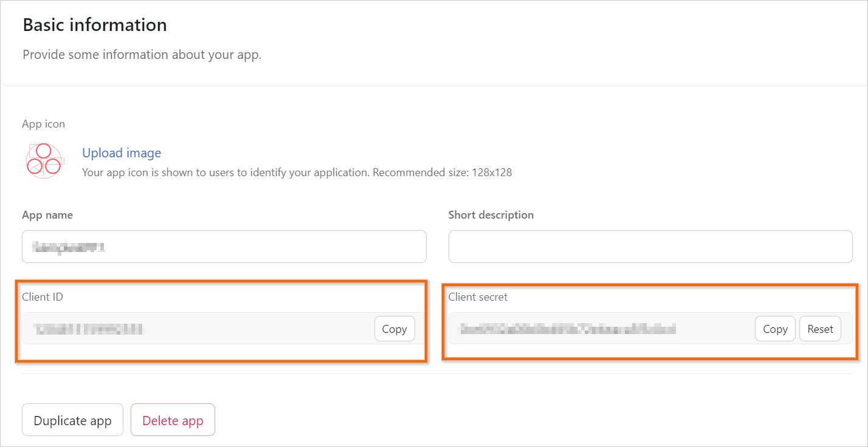Screen dimensions: 868x447
Task: Focus the App name input field
Action: coord(224,247)
